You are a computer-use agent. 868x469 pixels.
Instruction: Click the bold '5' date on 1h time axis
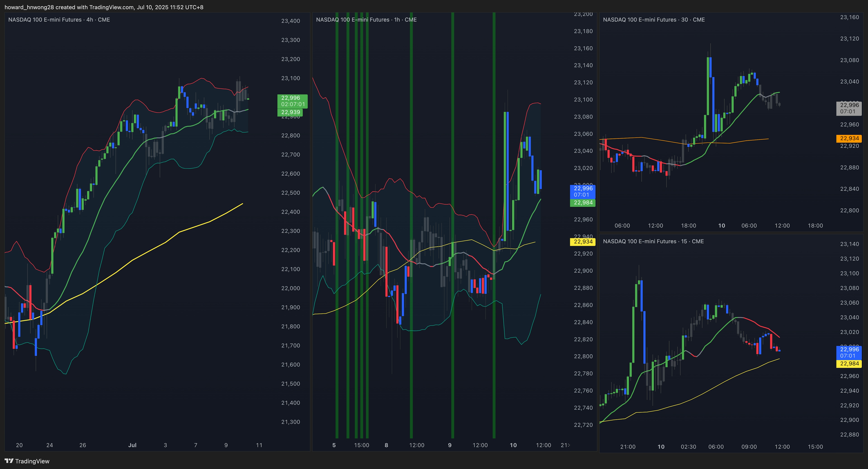coord(334,445)
